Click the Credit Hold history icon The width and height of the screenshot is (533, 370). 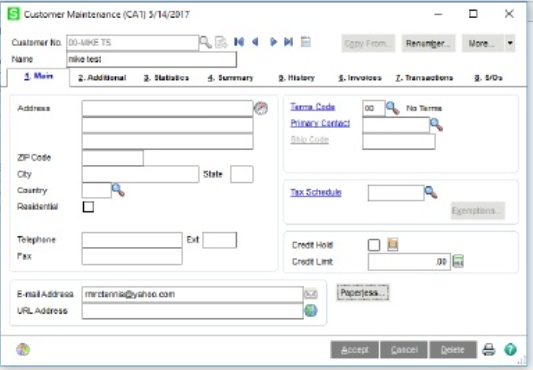393,245
